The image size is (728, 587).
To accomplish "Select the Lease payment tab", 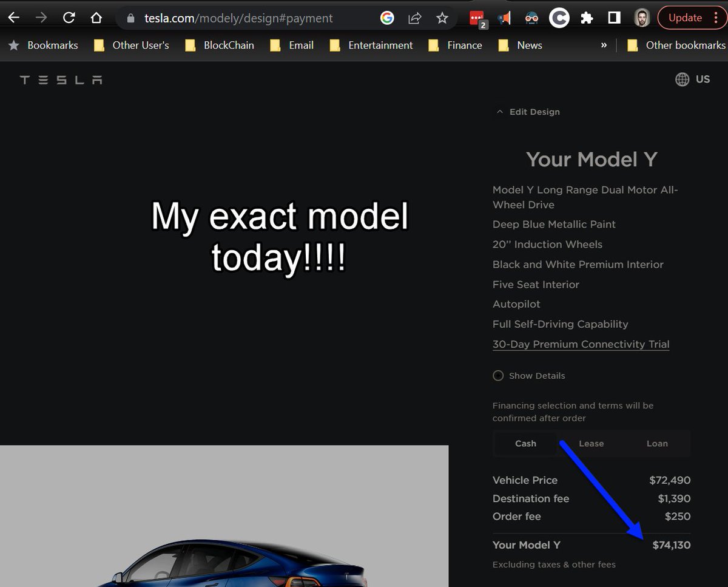I will pos(591,443).
